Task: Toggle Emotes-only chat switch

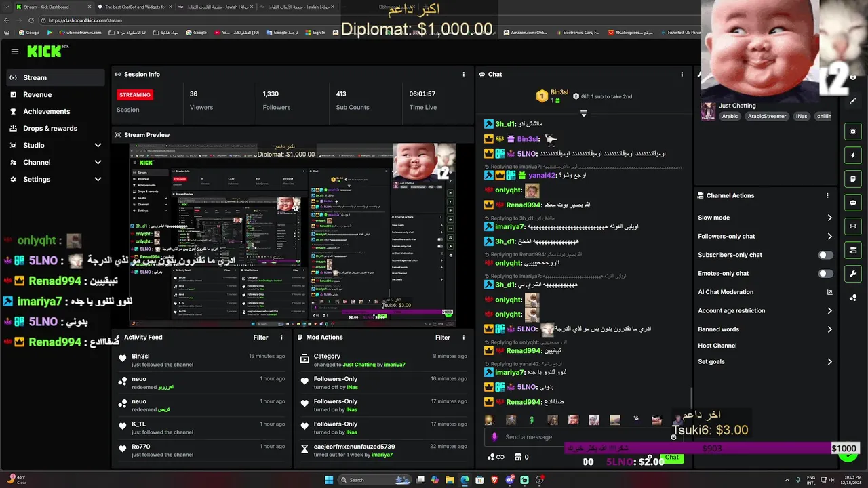Action: [x=825, y=273]
